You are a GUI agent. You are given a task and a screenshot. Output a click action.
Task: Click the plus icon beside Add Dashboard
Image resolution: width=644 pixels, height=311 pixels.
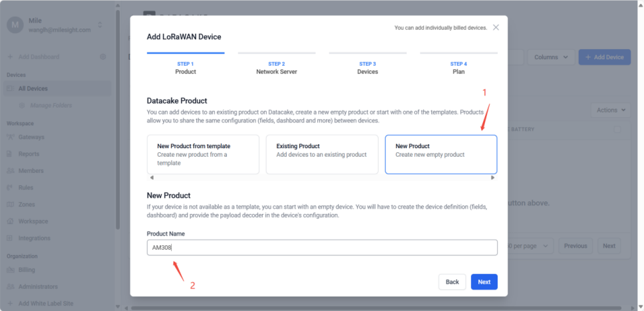click(x=10, y=56)
